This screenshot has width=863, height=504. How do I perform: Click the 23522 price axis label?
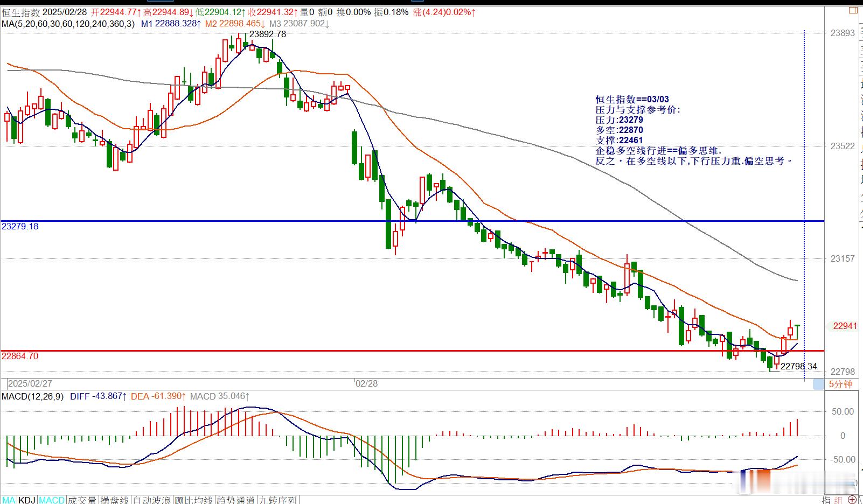(x=843, y=146)
